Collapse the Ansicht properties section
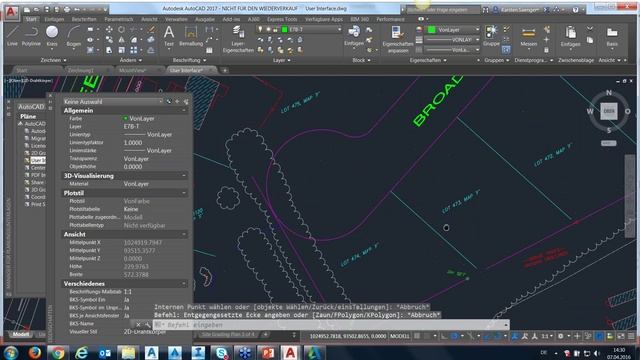Viewport: 640px width, 360px height. point(184,234)
